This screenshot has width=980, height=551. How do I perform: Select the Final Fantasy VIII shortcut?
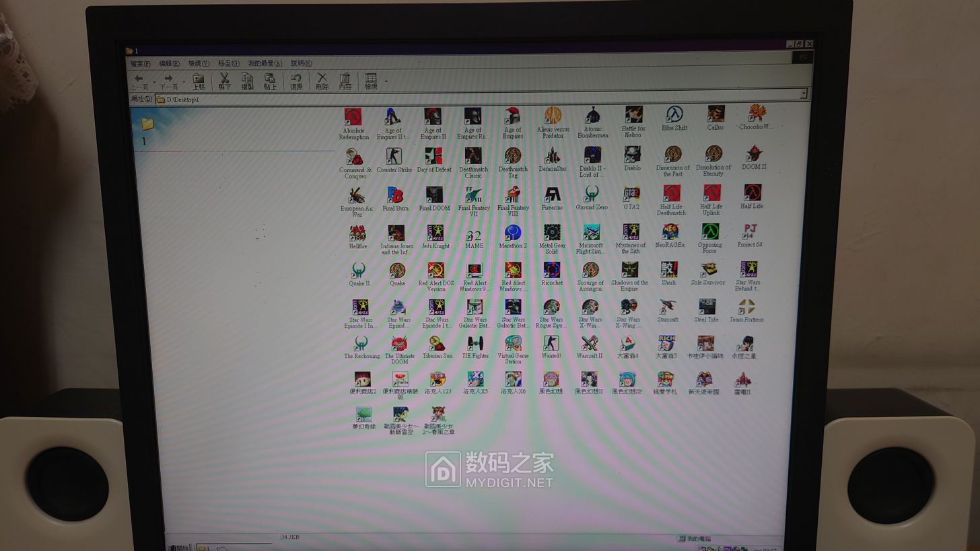tap(513, 201)
